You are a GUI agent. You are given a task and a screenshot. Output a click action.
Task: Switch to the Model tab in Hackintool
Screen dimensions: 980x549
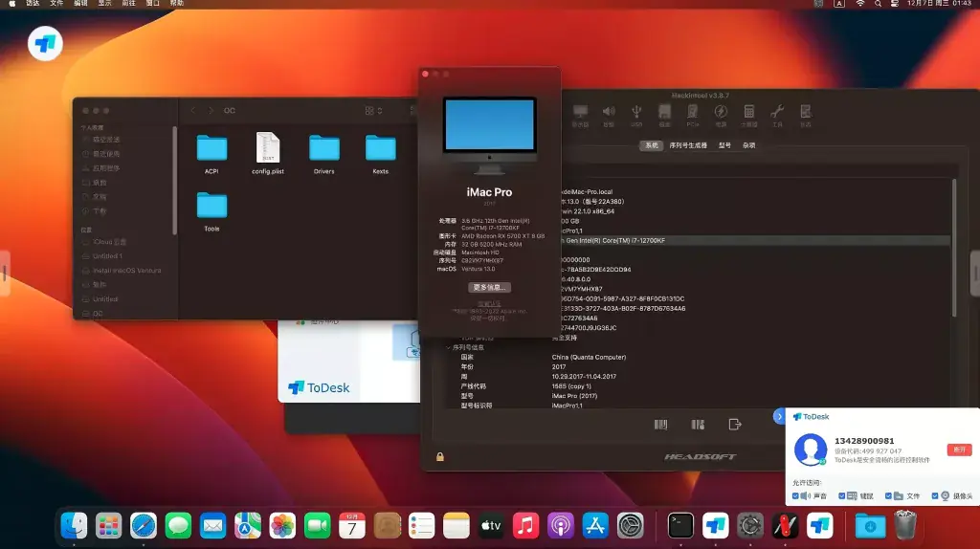click(725, 145)
